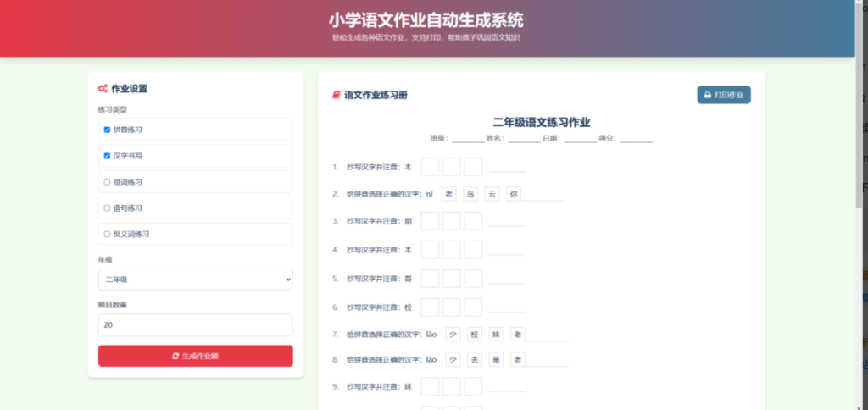The image size is (868, 410).
Task: Click the gear icon beside 作业设置
Action: (103, 89)
